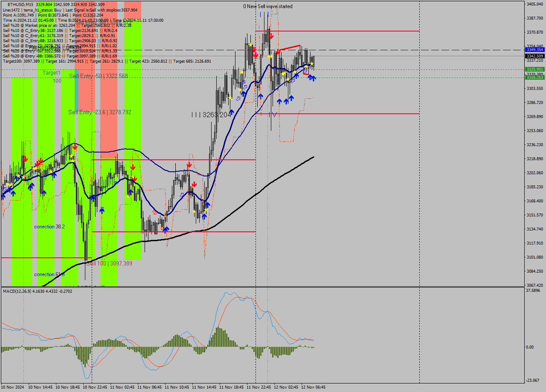The width and height of the screenshot is (546, 392).
Task: Click the 'Sell Entry -50 | 3322.568' label
Action: coord(99,76)
